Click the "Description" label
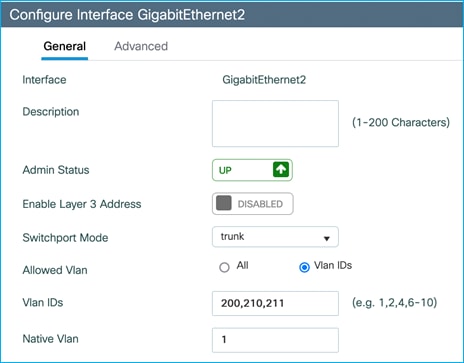464x363 pixels. [51, 112]
